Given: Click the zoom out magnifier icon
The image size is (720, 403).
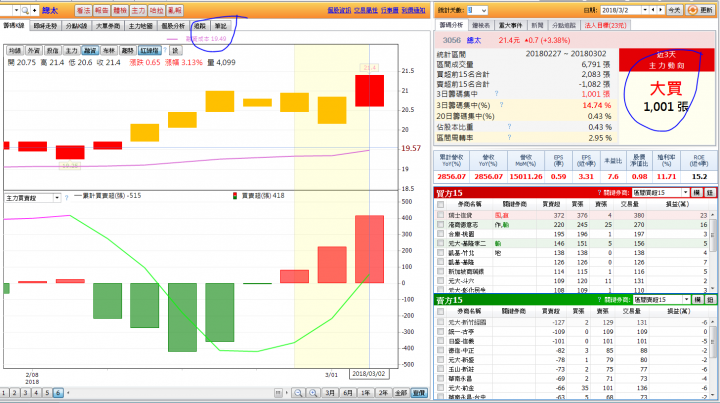Looking at the screenshot, I should click(x=298, y=393).
